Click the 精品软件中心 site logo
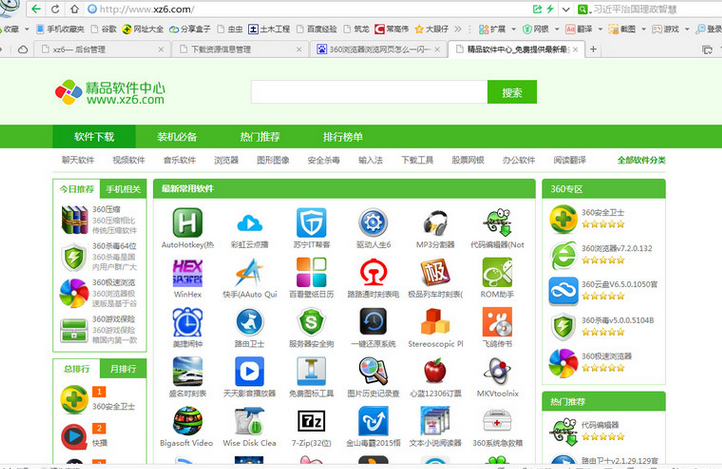The width and height of the screenshot is (722, 469). click(110, 93)
